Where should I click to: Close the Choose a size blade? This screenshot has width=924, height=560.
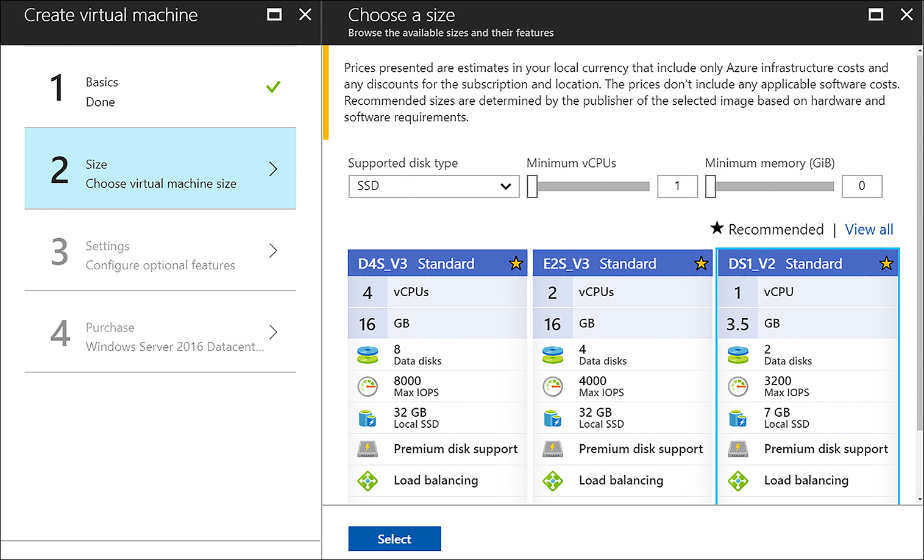coord(907,15)
